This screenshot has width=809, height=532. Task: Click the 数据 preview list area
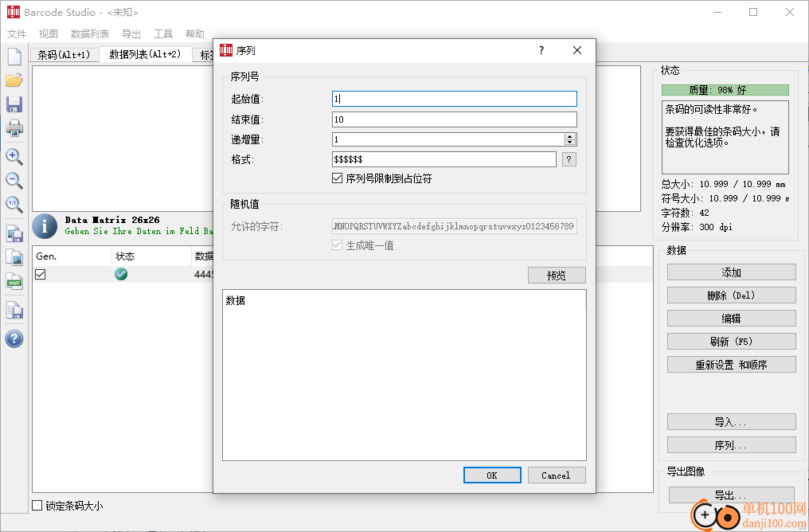click(x=404, y=375)
